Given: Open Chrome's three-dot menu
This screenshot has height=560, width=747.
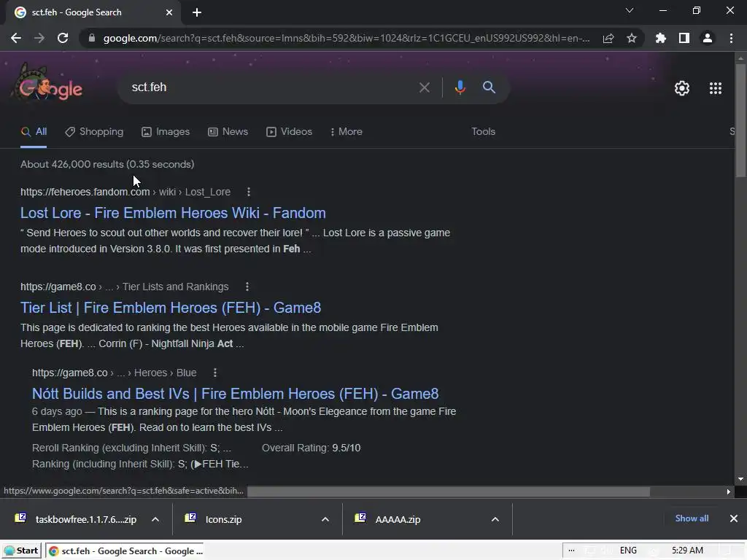Looking at the screenshot, I should tap(731, 38).
